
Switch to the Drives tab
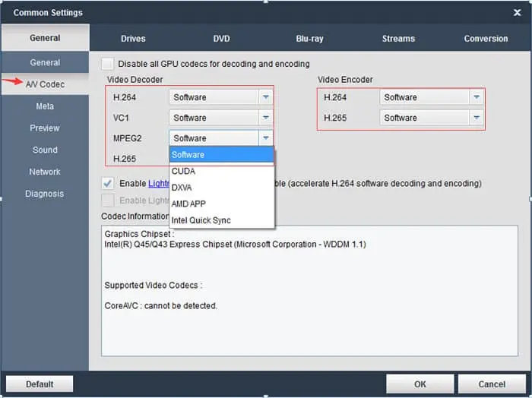click(x=133, y=39)
